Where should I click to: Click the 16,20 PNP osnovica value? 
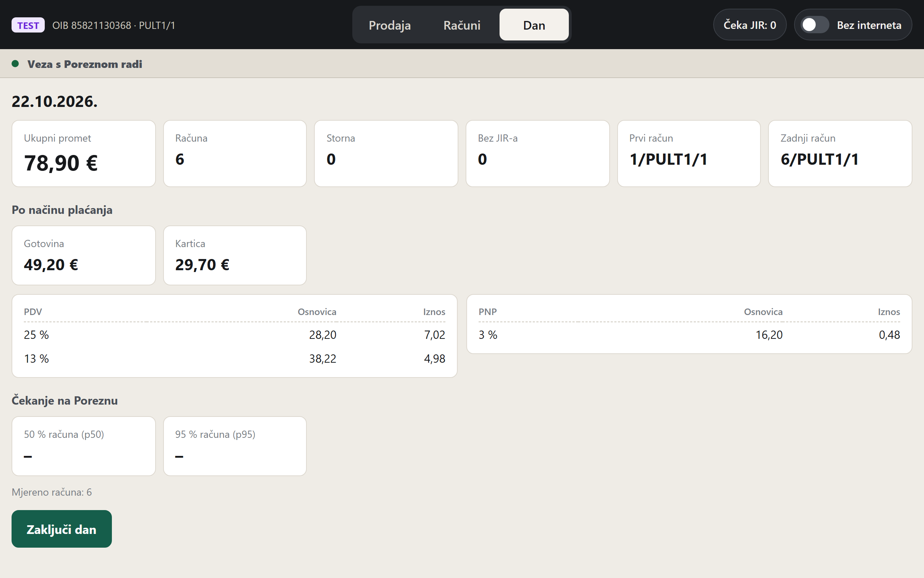coord(769,335)
